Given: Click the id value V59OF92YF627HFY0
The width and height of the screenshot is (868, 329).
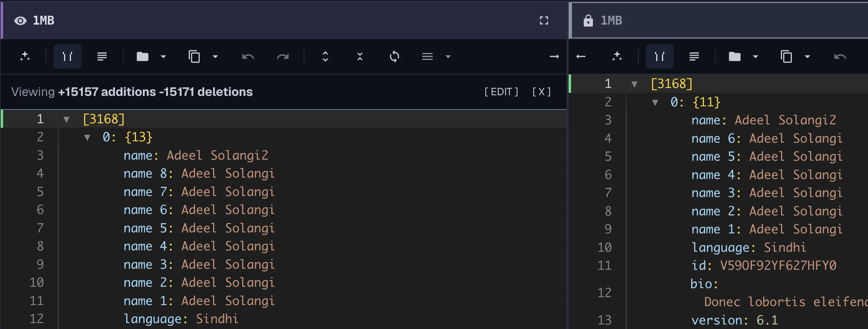Looking at the screenshot, I should 778,266.
